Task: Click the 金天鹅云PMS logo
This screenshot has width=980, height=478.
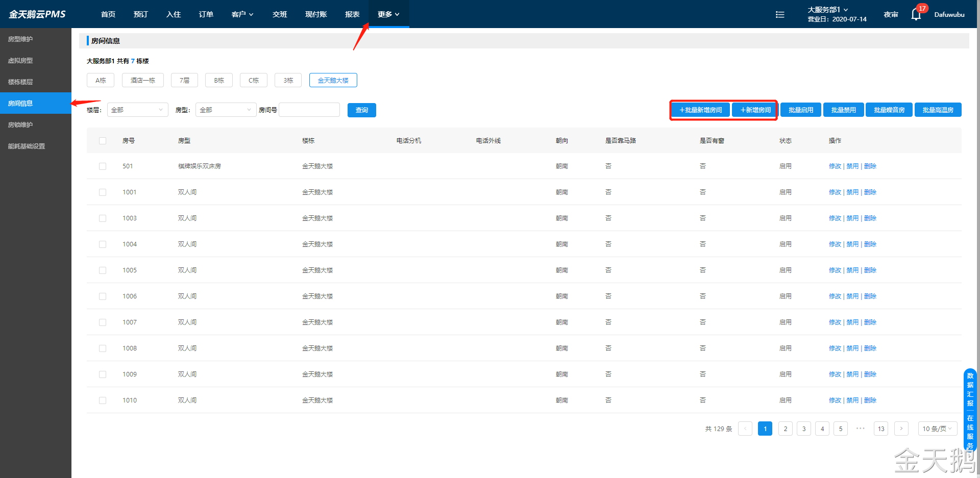Action: [x=37, y=14]
